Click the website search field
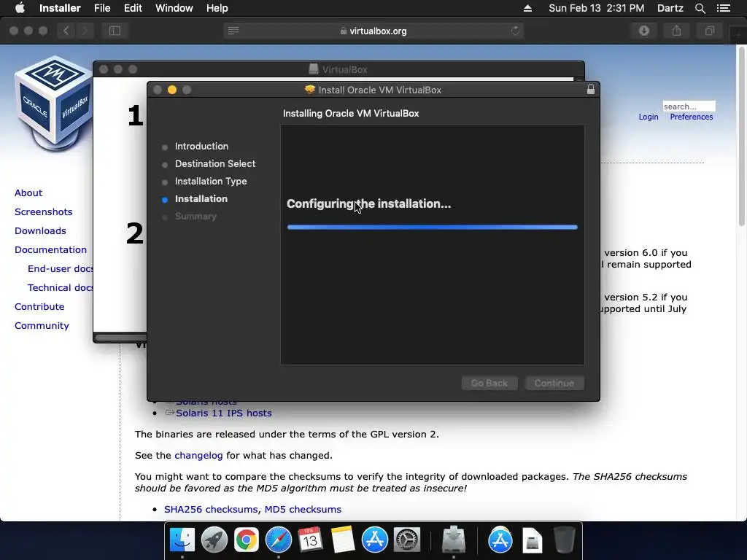 click(689, 106)
